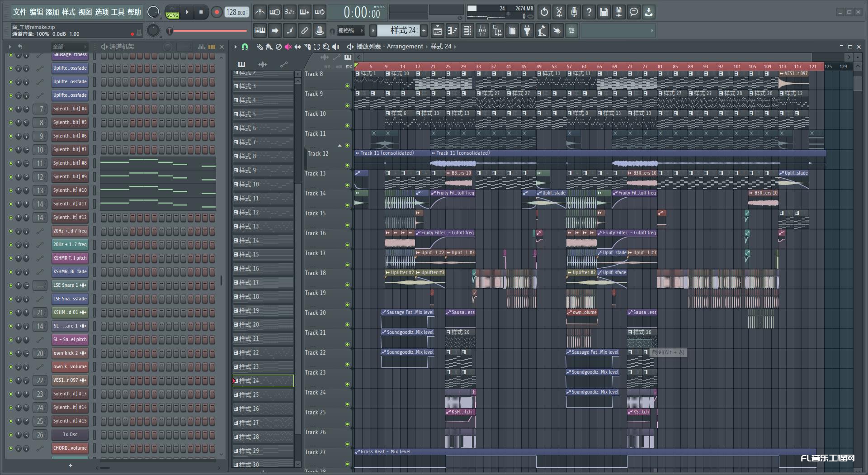Toggle the recording countdown icon

(x=290, y=12)
